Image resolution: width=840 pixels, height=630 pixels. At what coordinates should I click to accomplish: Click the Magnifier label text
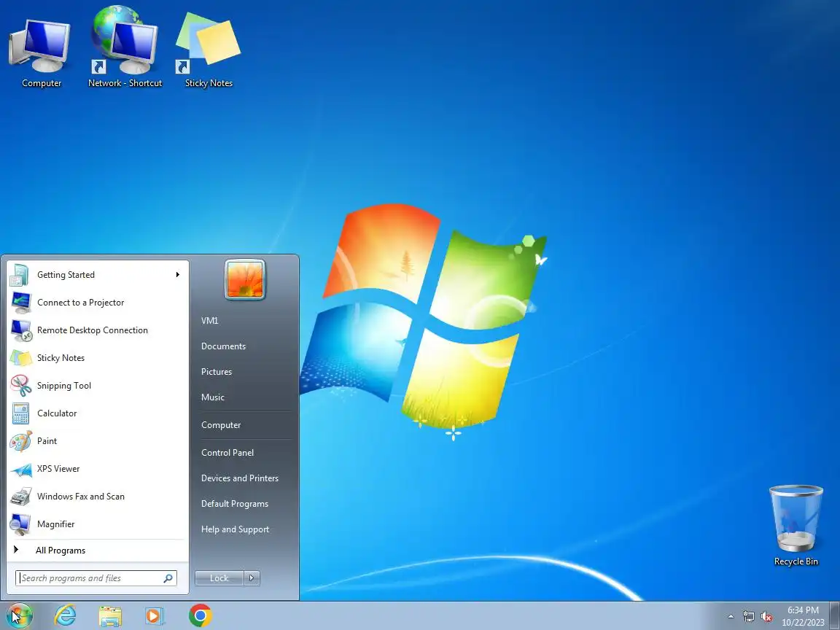point(55,524)
